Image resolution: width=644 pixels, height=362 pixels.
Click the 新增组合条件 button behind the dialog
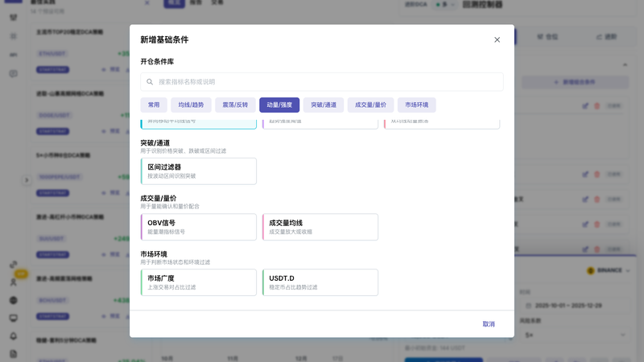(575, 82)
